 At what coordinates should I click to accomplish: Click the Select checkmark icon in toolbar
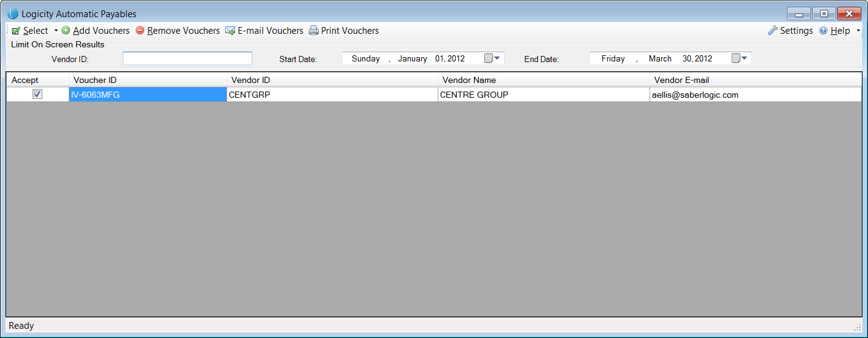point(16,31)
